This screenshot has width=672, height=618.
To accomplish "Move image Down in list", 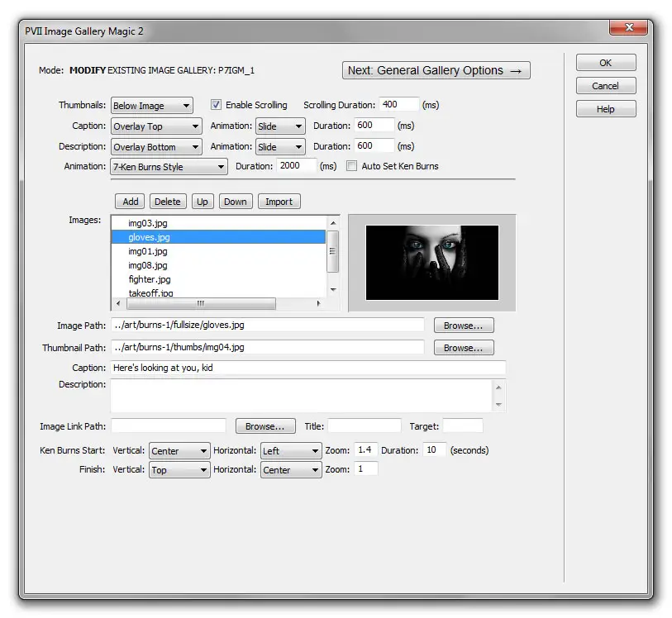I will click(x=236, y=202).
